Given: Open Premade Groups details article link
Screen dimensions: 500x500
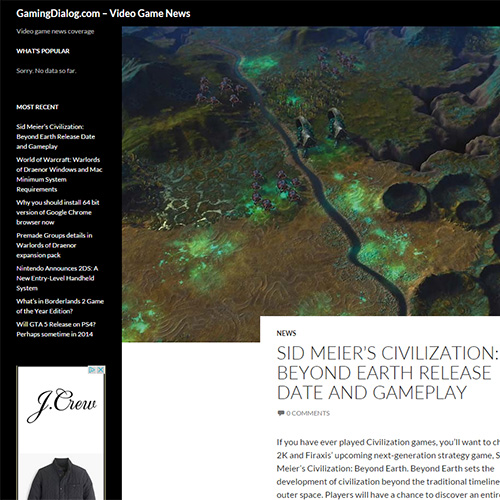Looking at the screenshot, I should click(x=54, y=245).
